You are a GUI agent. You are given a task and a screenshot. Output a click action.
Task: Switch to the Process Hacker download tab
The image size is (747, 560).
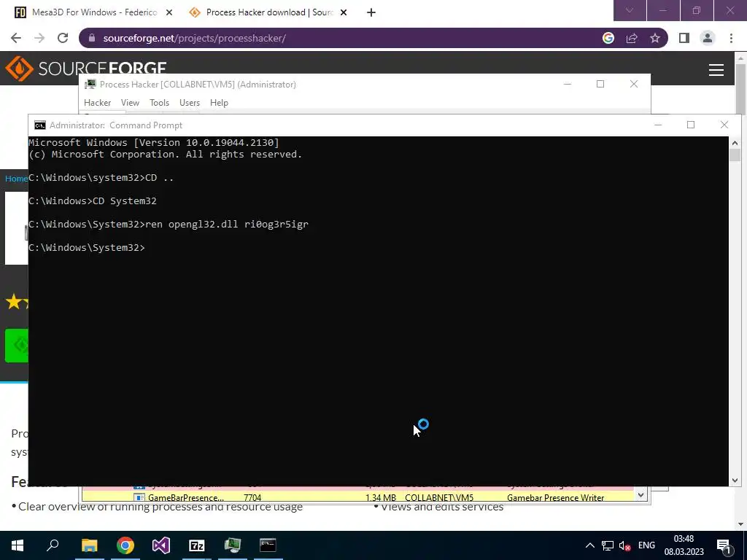pos(269,12)
